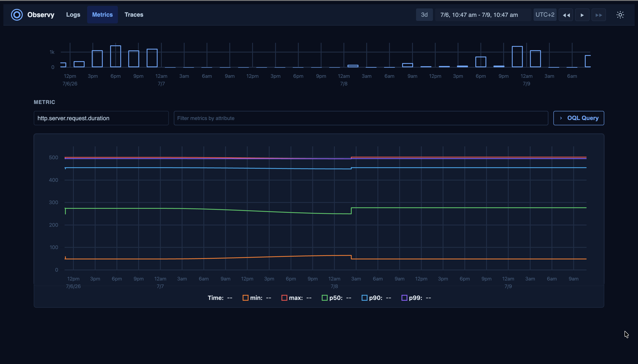Change the UTC+2 timezone setting
638x364 pixels.
[x=545, y=15]
